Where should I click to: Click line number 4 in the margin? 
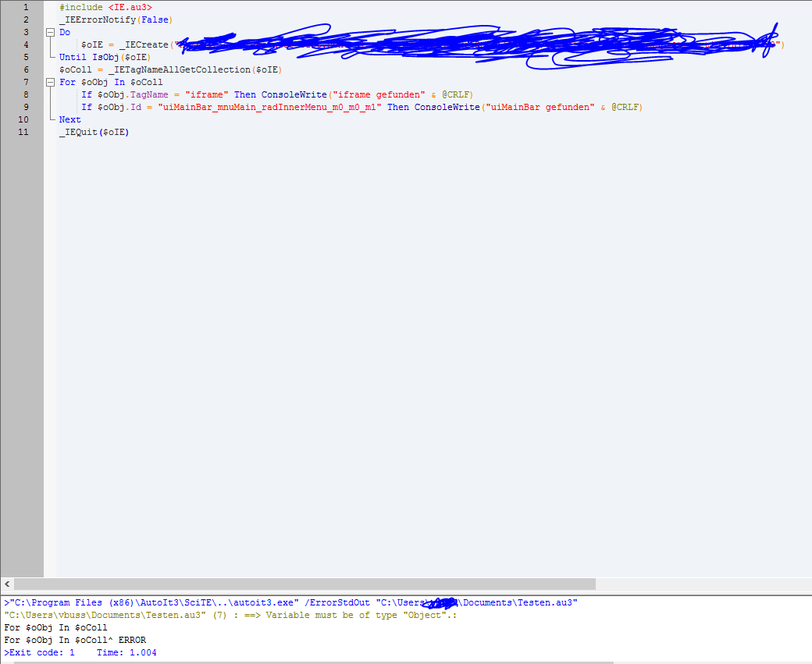click(26, 45)
